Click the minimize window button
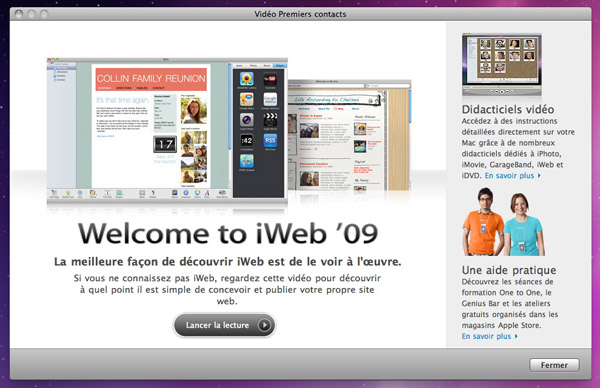600x388 pixels. 31,14
